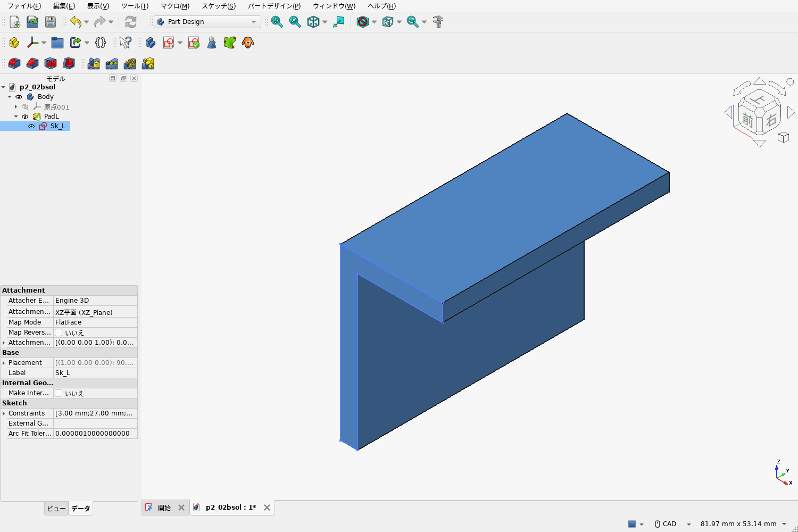Create a new Part icon
The width and height of the screenshot is (798, 532).
coord(14,43)
